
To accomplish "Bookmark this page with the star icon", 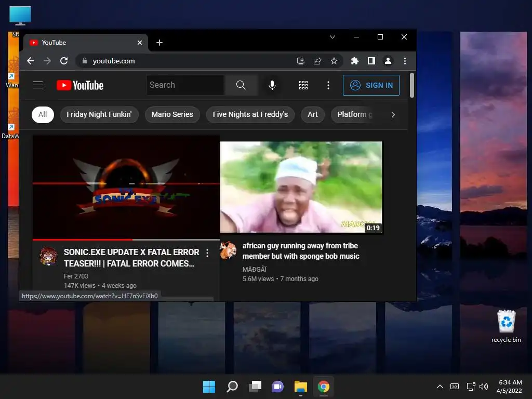I will click(x=334, y=61).
